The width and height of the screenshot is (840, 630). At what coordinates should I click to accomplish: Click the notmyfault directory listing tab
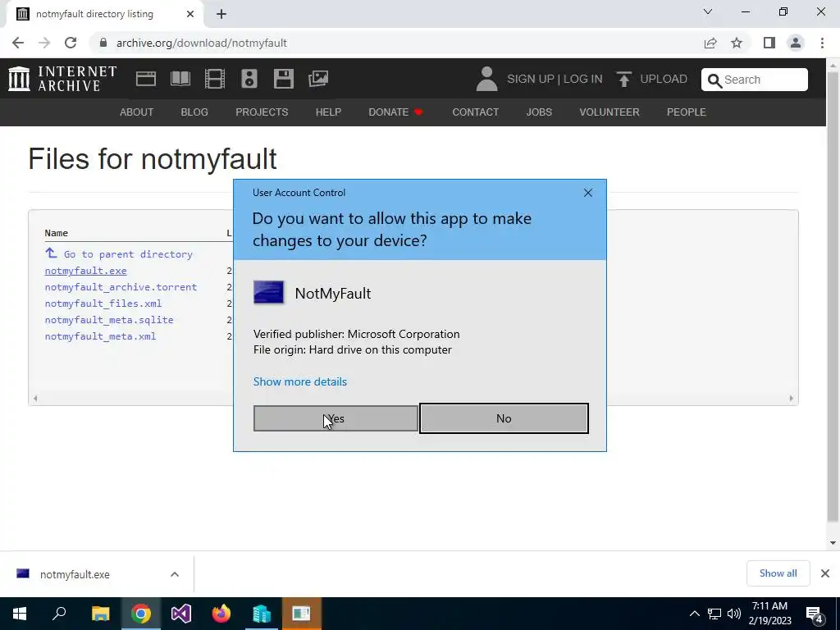tap(104, 15)
